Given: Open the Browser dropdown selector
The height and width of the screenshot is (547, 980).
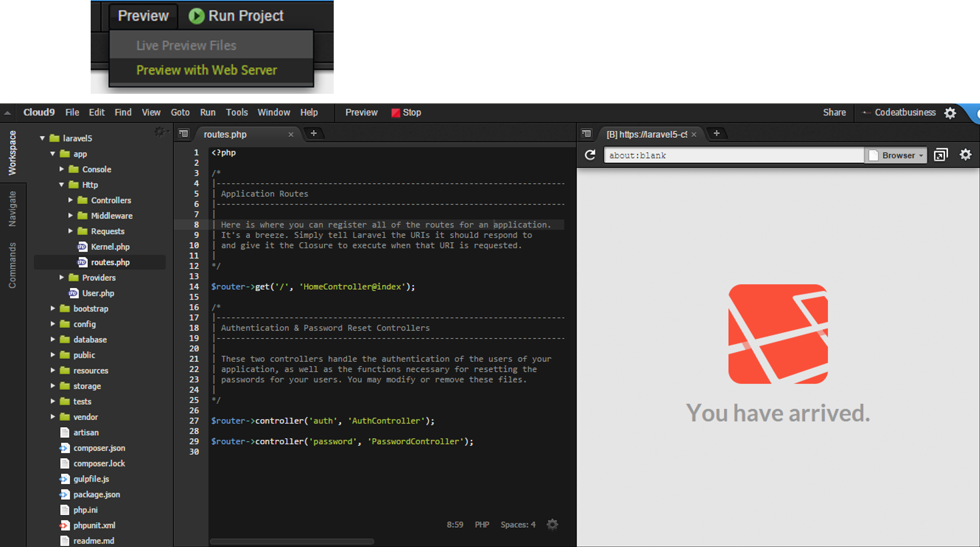Looking at the screenshot, I should [x=897, y=156].
